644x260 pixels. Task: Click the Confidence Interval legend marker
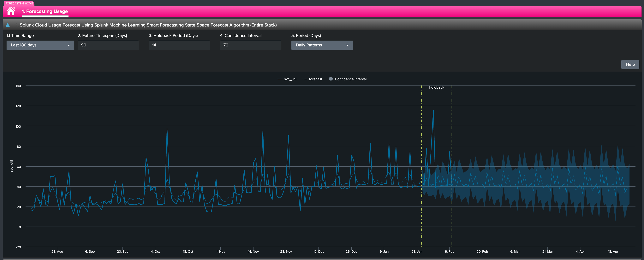pyautogui.click(x=331, y=79)
